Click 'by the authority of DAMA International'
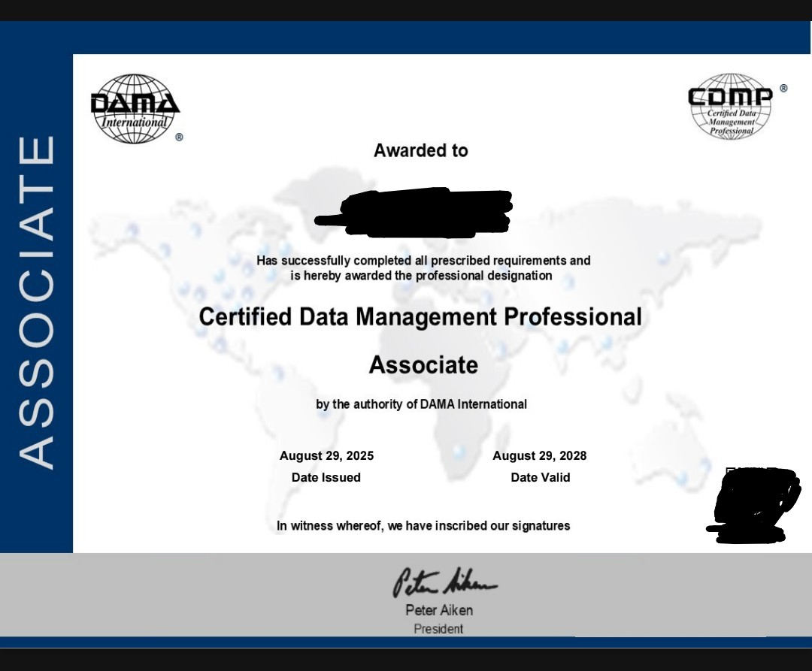The height and width of the screenshot is (671, 812). point(421,404)
